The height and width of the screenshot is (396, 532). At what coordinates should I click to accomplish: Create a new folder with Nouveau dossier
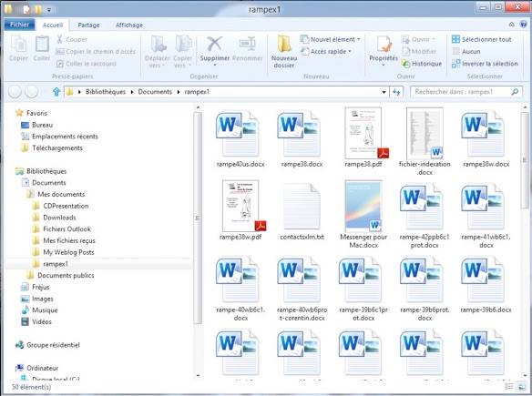click(284, 51)
